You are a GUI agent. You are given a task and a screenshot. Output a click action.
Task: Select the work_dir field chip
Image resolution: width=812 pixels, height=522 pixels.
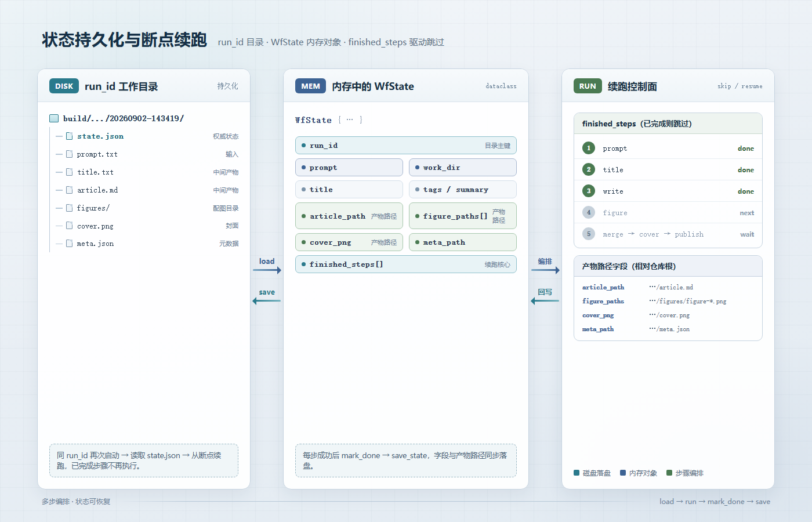[x=463, y=168]
